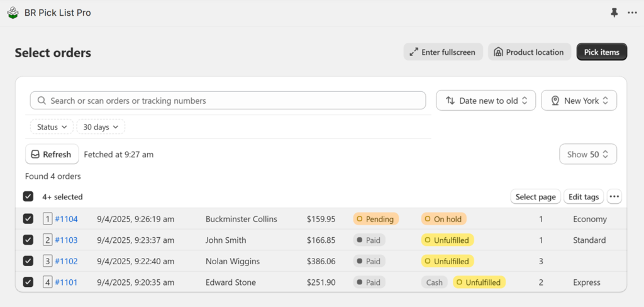Click the numbered box 1 beside order #1104
Viewport: 644px width, 307px height.
(48, 219)
